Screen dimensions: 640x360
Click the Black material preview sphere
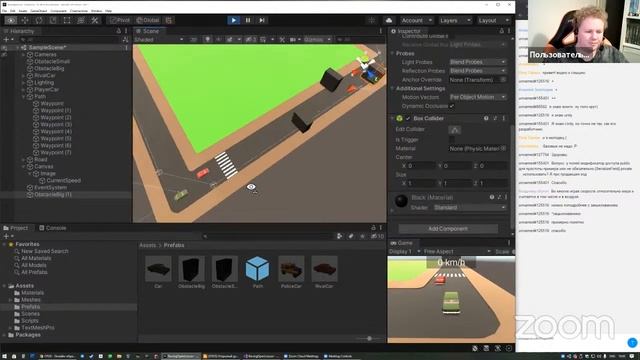401,201
